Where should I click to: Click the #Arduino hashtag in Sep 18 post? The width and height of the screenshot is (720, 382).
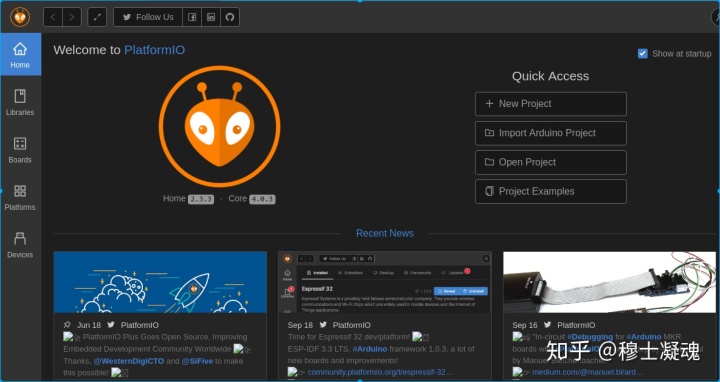tap(370, 349)
